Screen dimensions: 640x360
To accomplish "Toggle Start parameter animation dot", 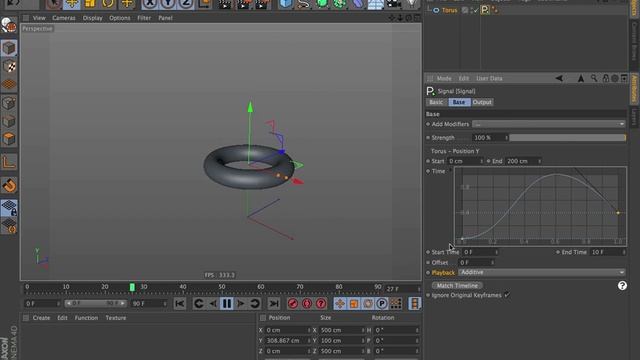I will click(428, 161).
